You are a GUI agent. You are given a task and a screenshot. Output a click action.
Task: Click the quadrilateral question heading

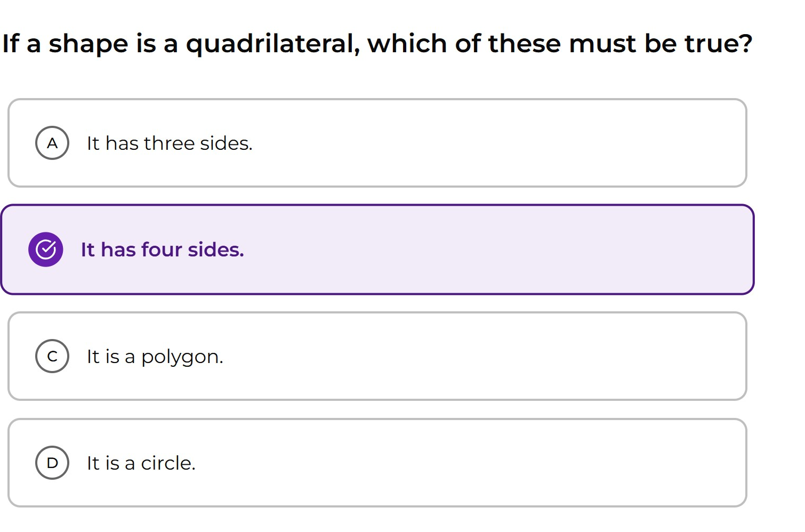click(376, 44)
